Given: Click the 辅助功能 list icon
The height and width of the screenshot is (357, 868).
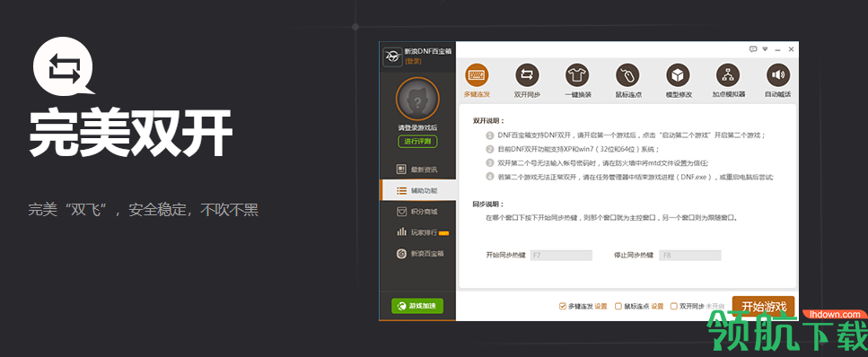Looking at the screenshot, I should click(402, 190).
